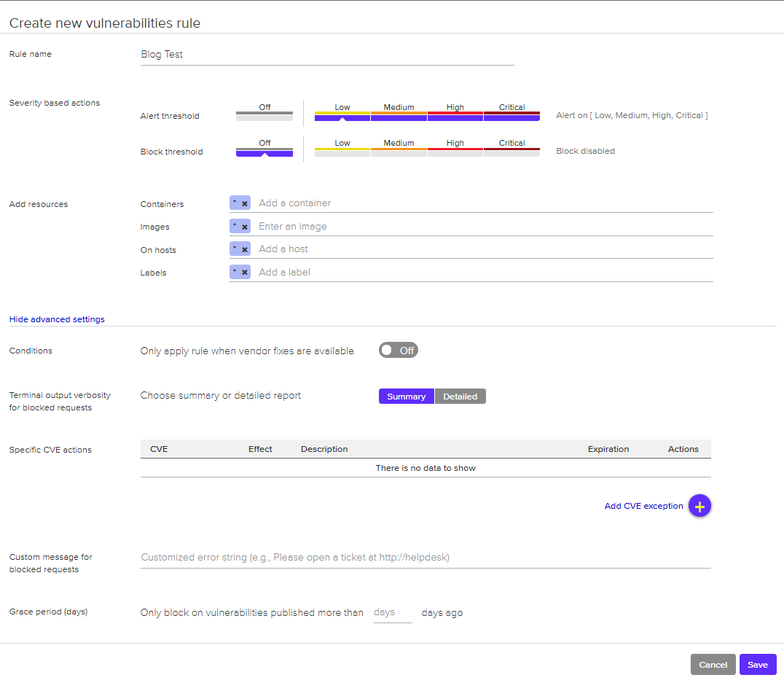
Task: Click the Add CVE exception text link
Action: [643, 506]
